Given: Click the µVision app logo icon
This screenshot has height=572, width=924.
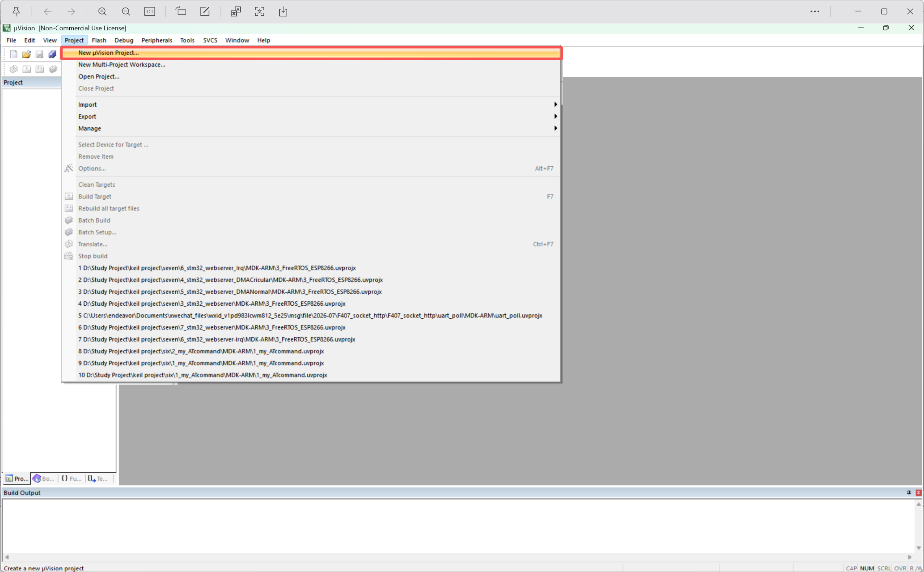Looking at the screenshot, I should [7, 28].
